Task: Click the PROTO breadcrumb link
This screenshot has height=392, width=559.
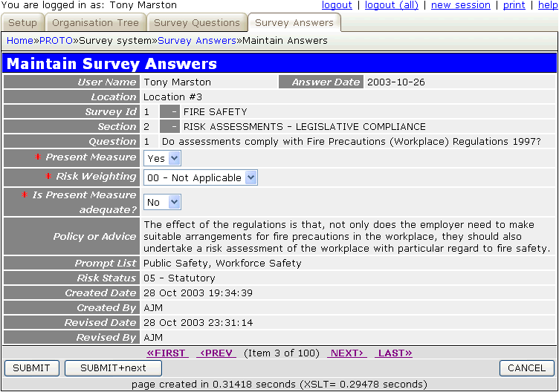Action: pyautogui.click(x=56, y=40)
